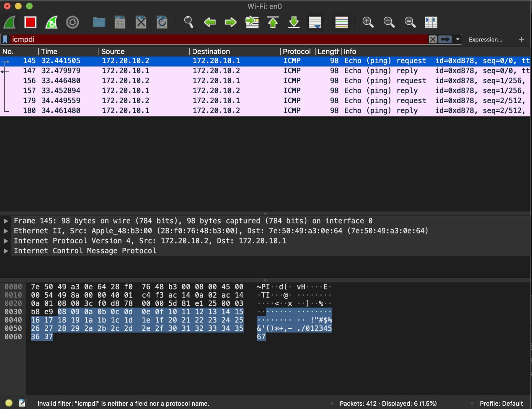The height and width of the screenshot is (409, 532).
Task: Go to the first packet arrow icon
Action: 273,22
